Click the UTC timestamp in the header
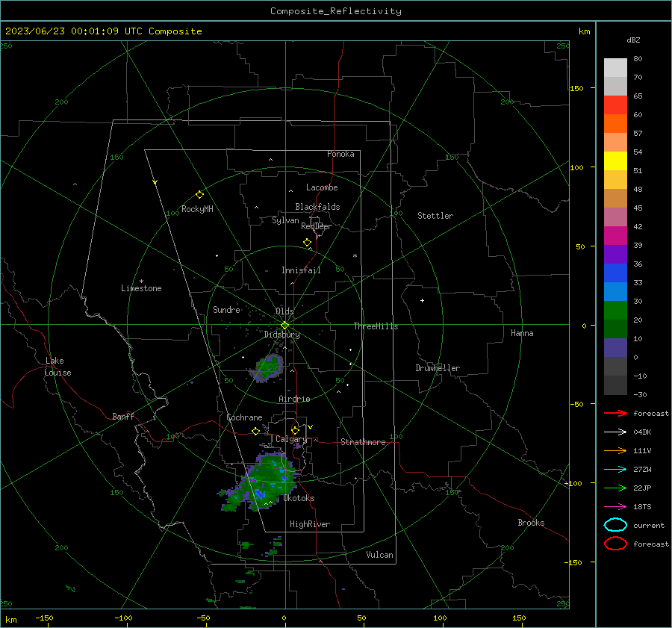 103,31
